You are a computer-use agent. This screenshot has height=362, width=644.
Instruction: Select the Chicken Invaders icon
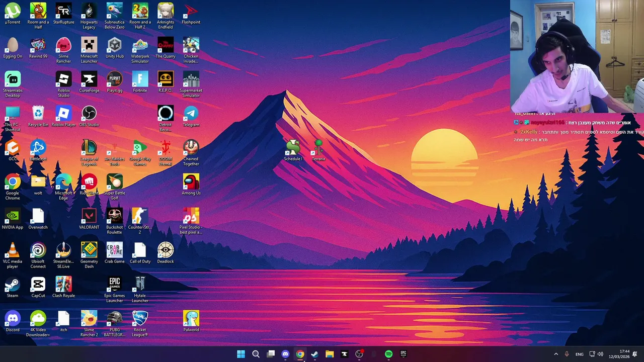point(191,50)
